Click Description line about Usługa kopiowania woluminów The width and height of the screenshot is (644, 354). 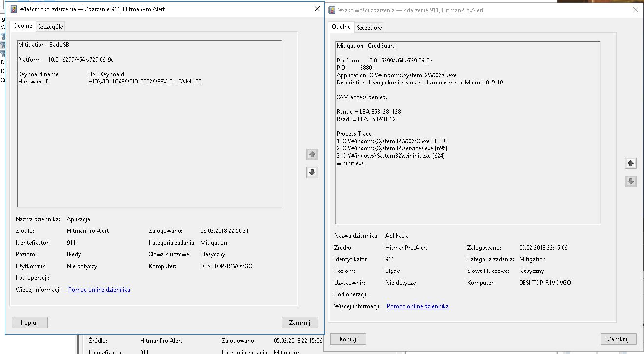click(x=420, y=83)
